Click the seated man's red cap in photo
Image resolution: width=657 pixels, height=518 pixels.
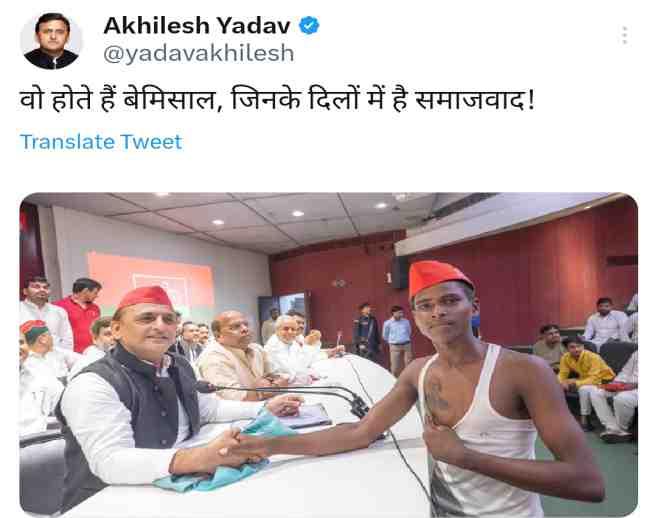(146, 298)
